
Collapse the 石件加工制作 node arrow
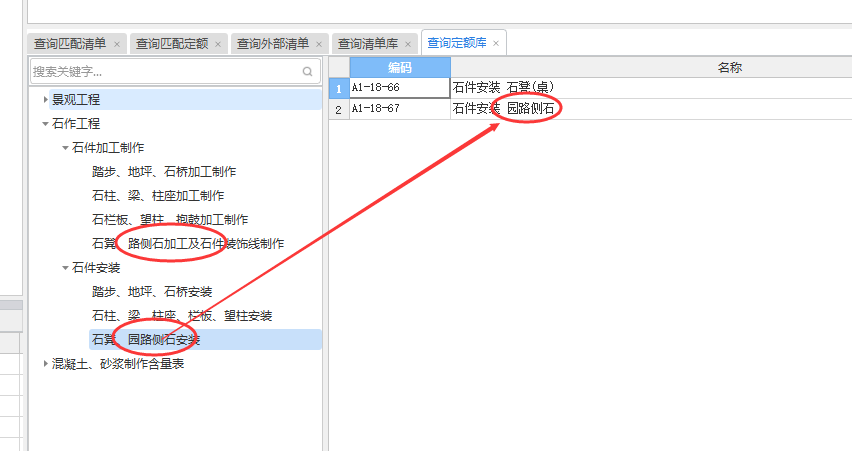tap(65, 148)
